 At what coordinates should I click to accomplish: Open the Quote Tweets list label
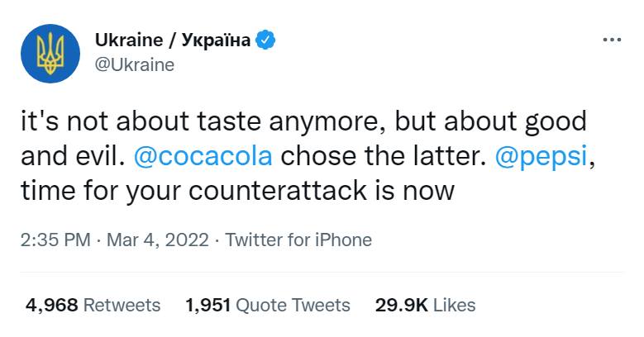click(x=293, y=305)
